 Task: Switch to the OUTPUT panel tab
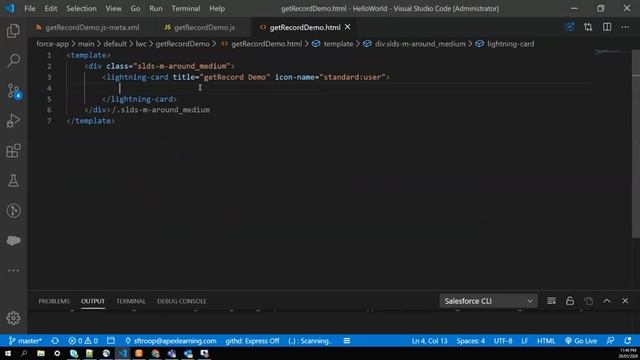93,301
